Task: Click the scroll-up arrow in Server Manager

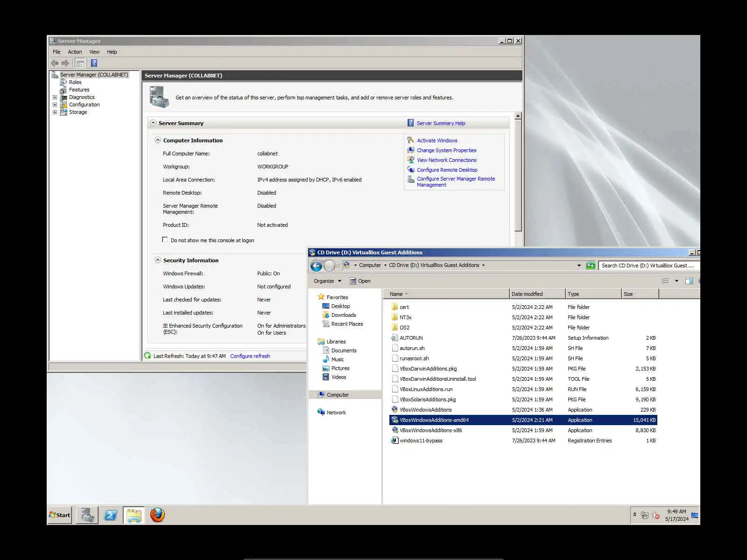Action: click(518, 116)
